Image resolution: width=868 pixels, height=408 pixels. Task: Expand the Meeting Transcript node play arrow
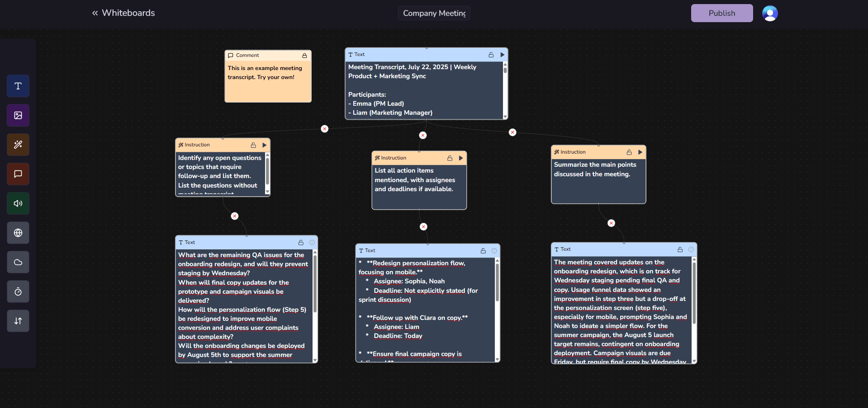(x=502, y=55)
